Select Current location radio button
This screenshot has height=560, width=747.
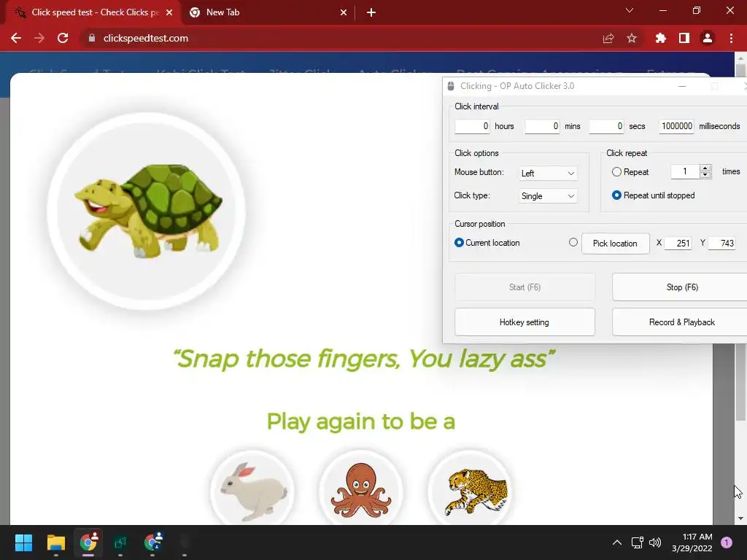[459, 243]
